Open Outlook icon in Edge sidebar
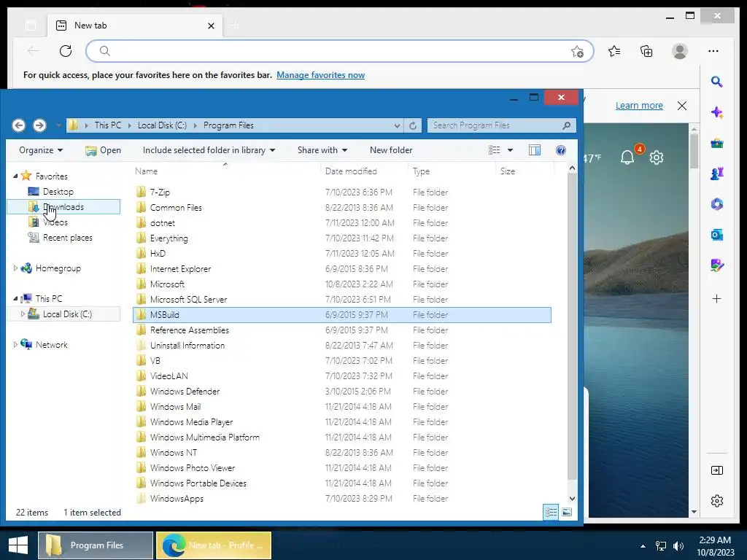 (x=716, y=235)
